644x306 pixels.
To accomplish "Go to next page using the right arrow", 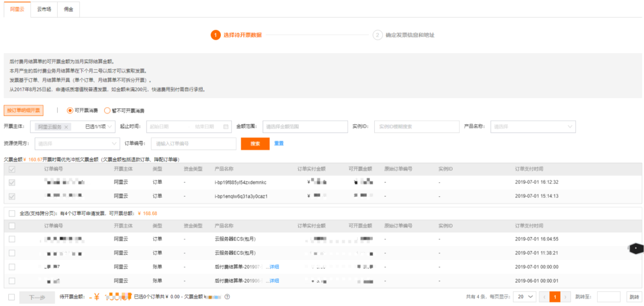I will click(x=566, y=297).
